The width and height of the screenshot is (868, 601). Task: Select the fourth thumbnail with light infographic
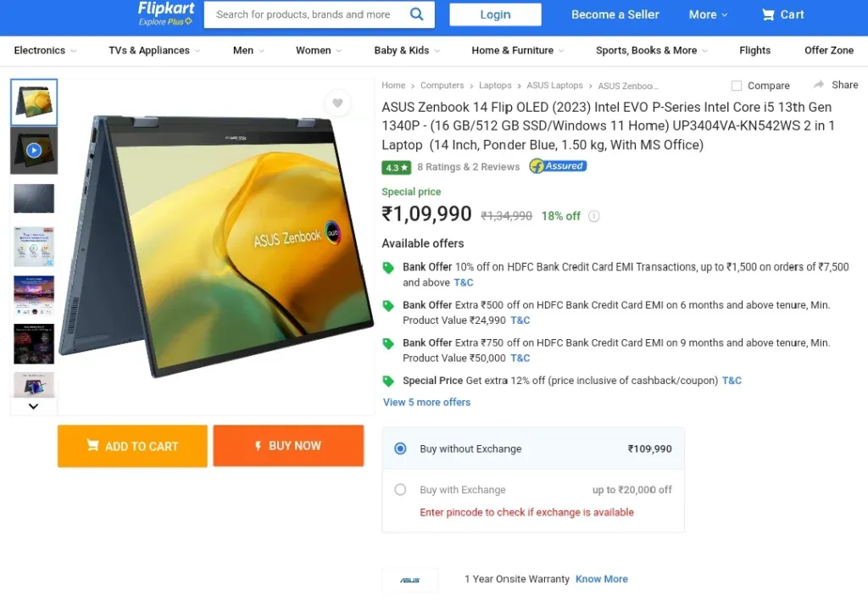(x=34, y=247)
